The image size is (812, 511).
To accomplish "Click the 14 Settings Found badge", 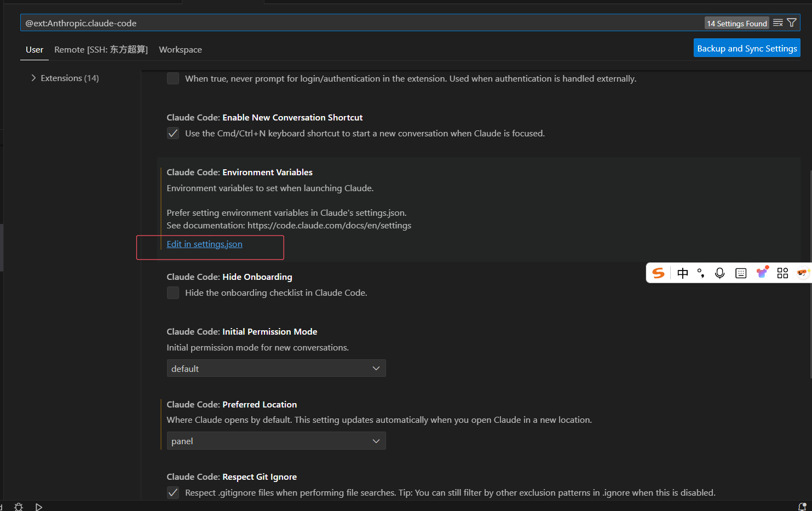I will click(737, 23).
